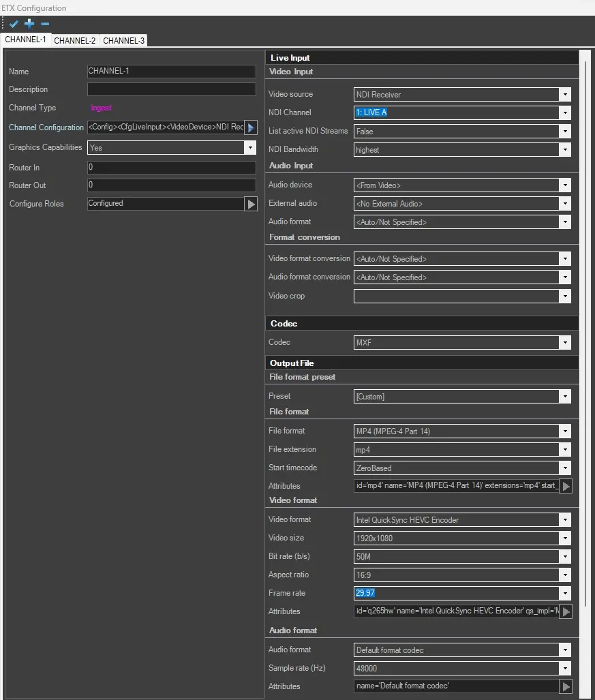Click the Configure Roles arrow button
This screenshot has width=595, height=700.
tap(251, 204)
